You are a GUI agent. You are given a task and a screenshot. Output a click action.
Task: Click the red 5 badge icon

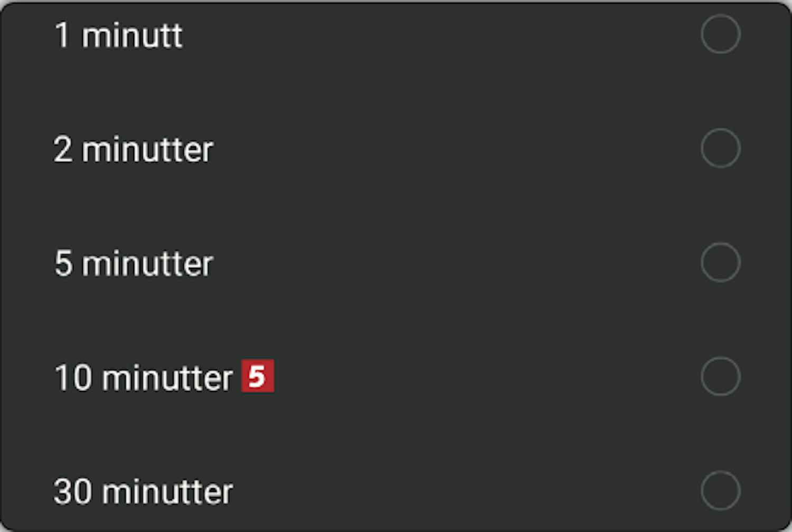[258, 376]
